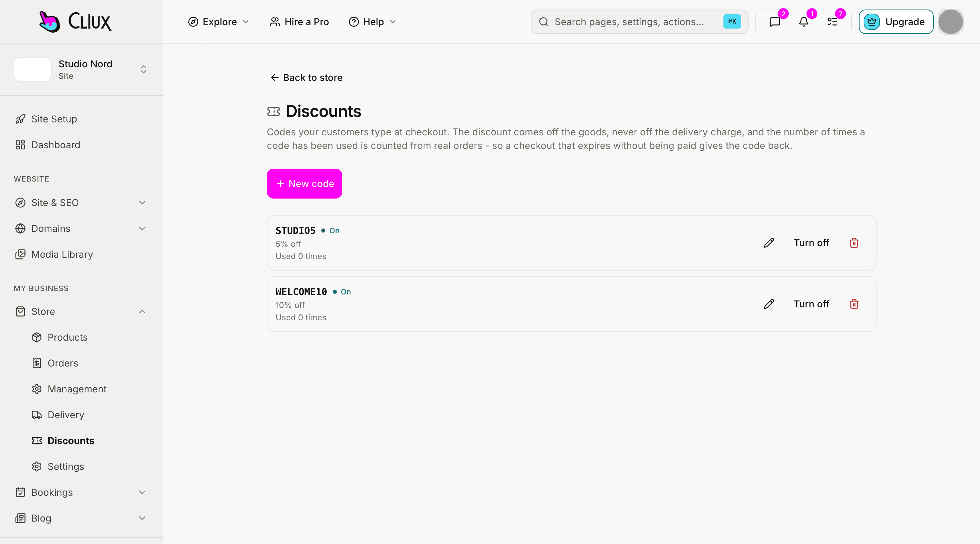Click the WELCOME10 code name

point(301,292)
